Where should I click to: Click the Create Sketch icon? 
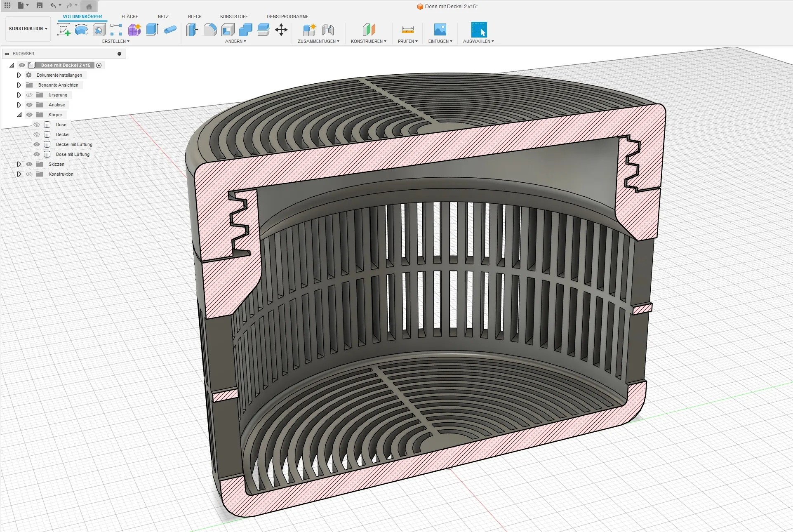[x=64, y=30]
